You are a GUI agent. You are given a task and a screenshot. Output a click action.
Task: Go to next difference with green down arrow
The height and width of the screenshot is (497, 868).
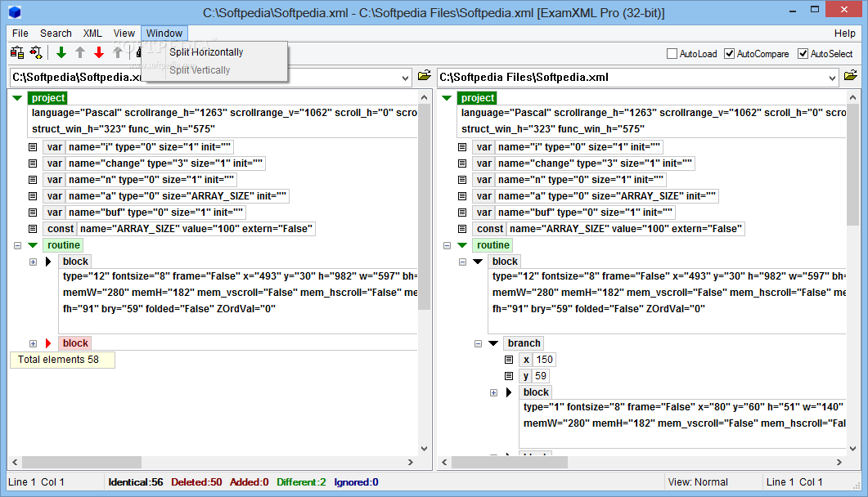coord(61,52)
